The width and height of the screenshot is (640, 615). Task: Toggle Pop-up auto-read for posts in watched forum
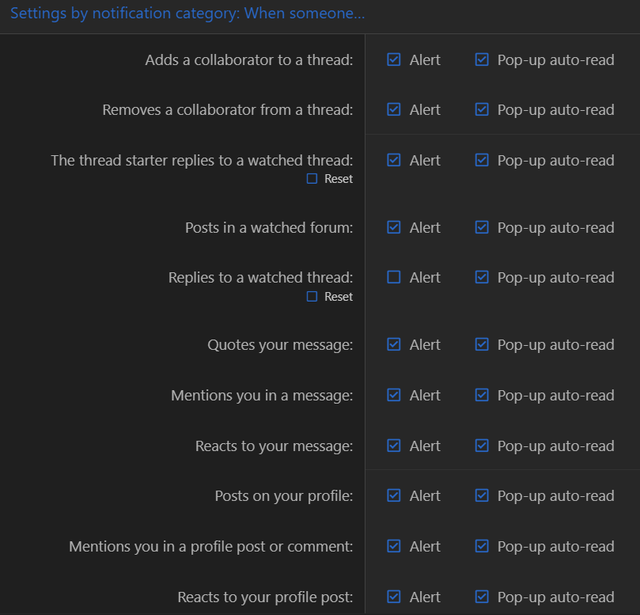(x=482, y=228)
